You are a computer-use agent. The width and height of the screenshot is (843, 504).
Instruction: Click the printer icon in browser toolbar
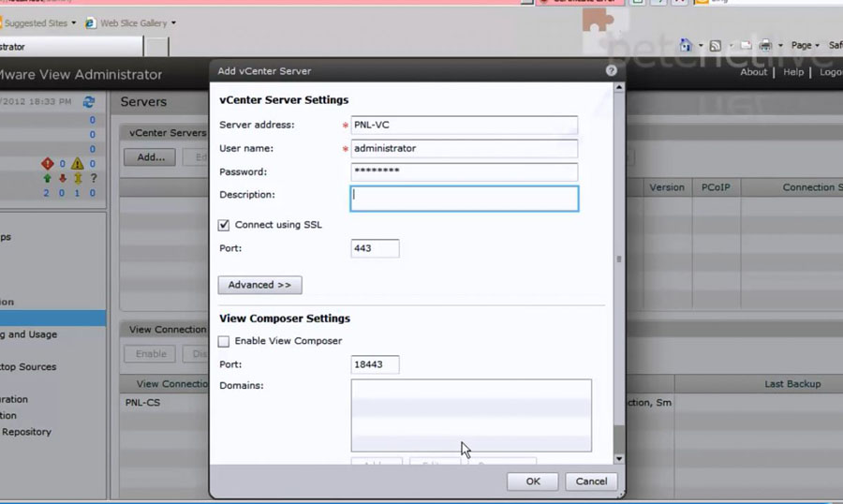(x=765, y=46)
